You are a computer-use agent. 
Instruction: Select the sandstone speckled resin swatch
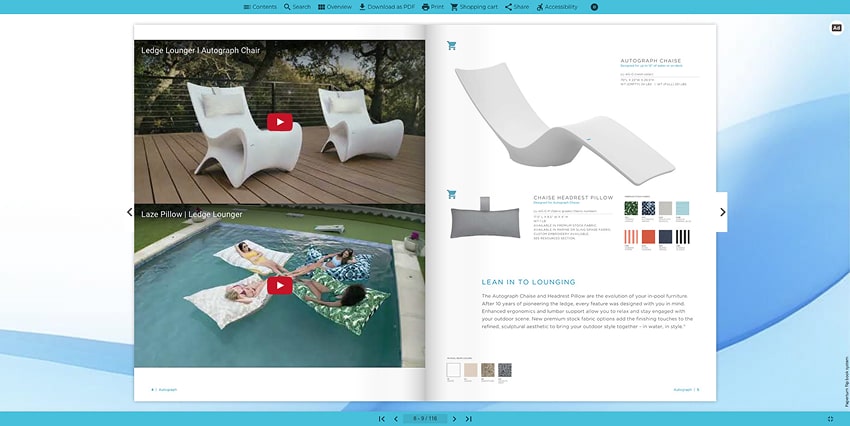[488, 370]
